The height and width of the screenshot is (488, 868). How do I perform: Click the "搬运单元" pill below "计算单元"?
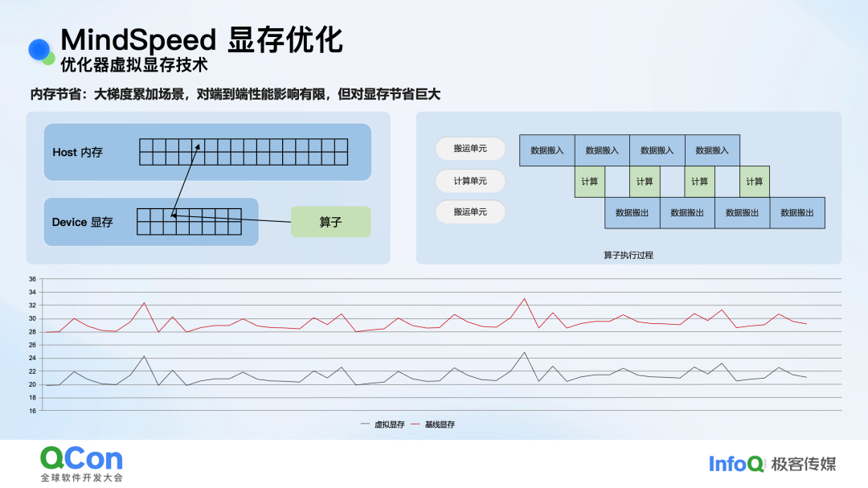[470, 211]
